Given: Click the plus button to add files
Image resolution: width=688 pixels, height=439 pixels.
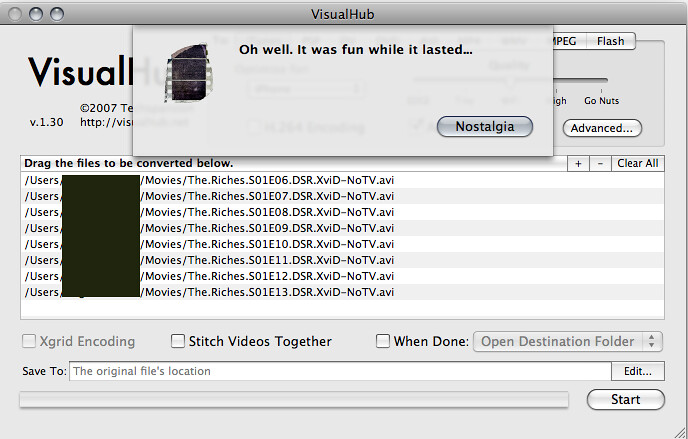Looking at the screenshot, I should click(579, 163).
